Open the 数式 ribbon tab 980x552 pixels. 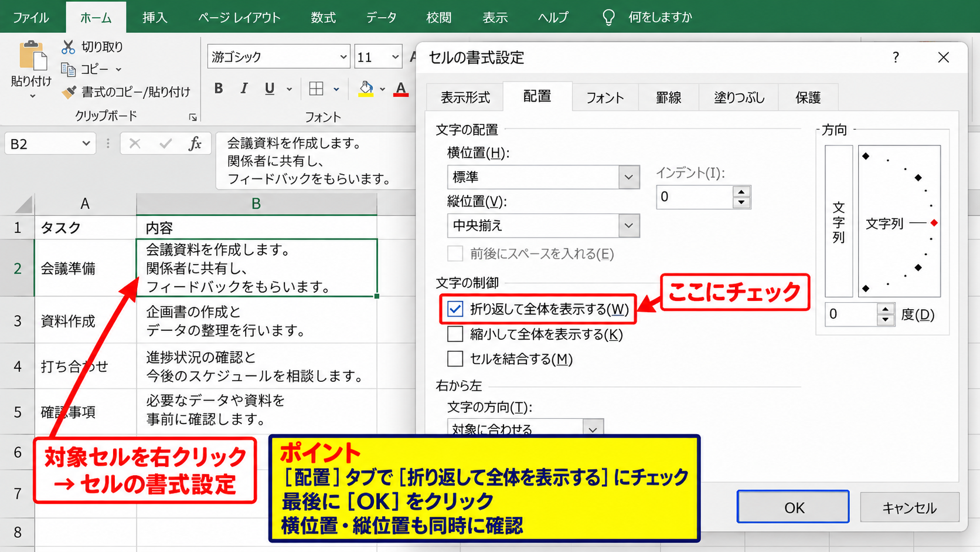tap(323, 18)
